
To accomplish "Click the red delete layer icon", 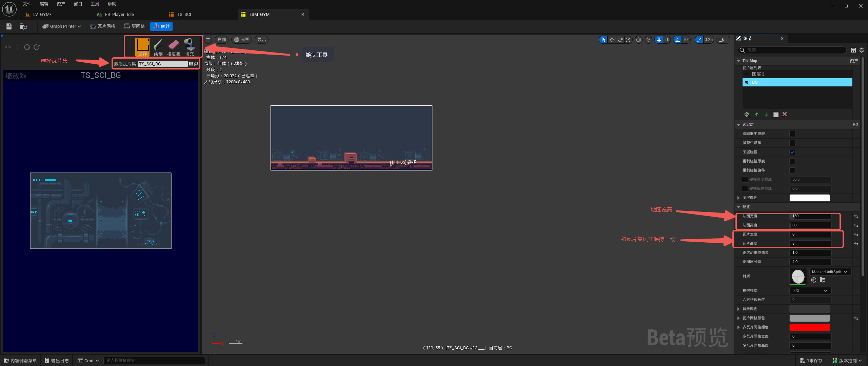I will tap(785, 115).
